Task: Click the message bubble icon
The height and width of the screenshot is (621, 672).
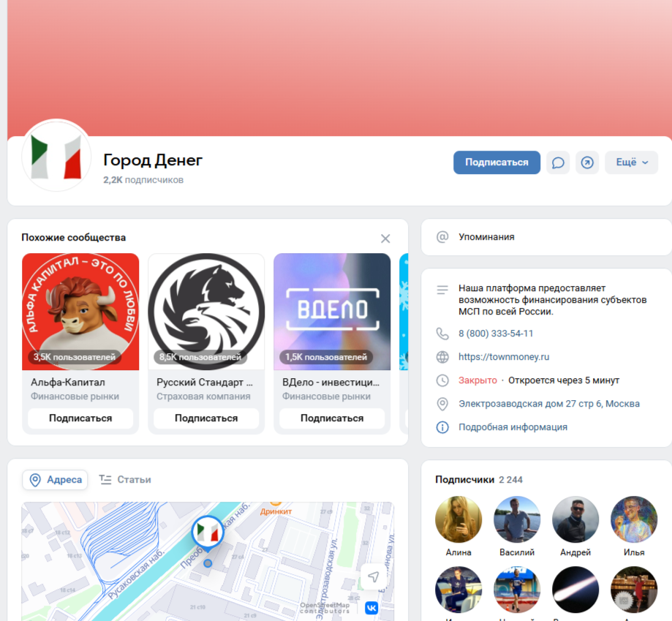Action: point(558,162)
